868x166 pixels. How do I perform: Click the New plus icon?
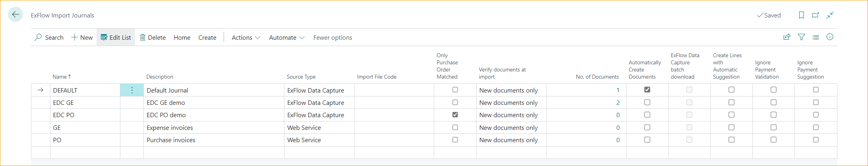(x=74, y=37)
